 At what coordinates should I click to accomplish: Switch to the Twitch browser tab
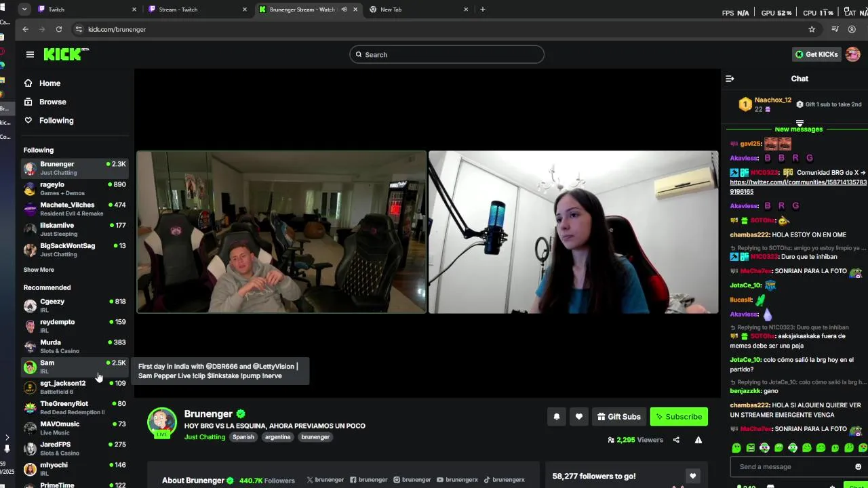pyautogui.click(x=86, y=9)
